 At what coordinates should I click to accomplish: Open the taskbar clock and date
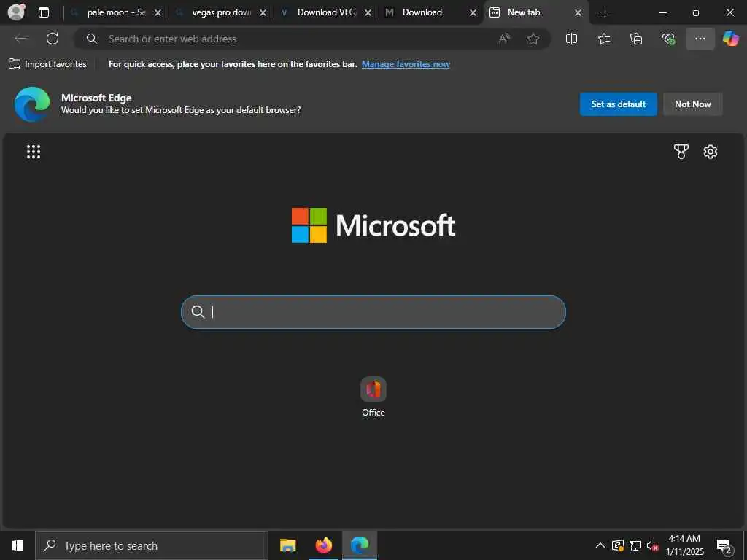[684, 545]
